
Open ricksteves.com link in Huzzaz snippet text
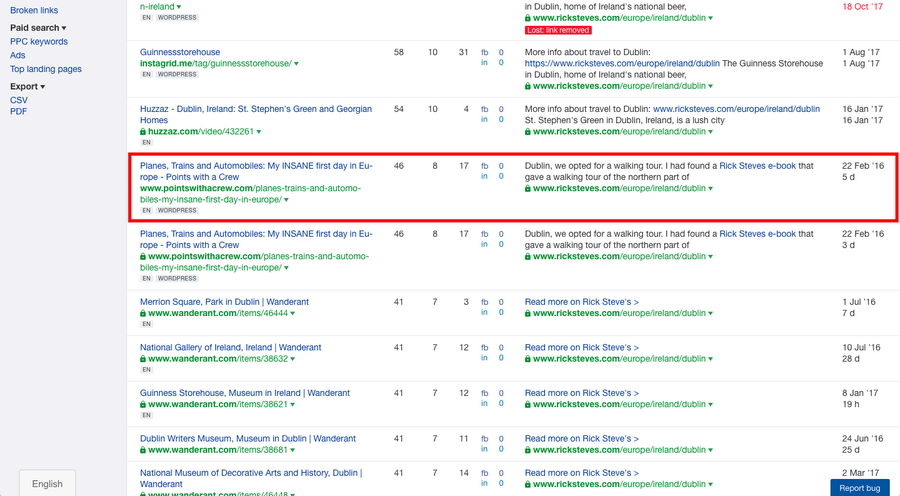pyautogui.click(x=736, y=108)
